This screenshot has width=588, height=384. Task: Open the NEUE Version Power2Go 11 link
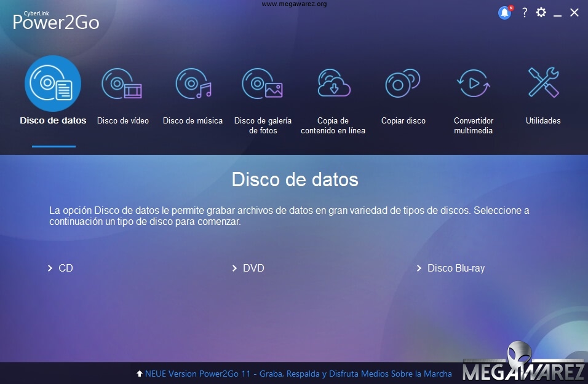point(298,374)
